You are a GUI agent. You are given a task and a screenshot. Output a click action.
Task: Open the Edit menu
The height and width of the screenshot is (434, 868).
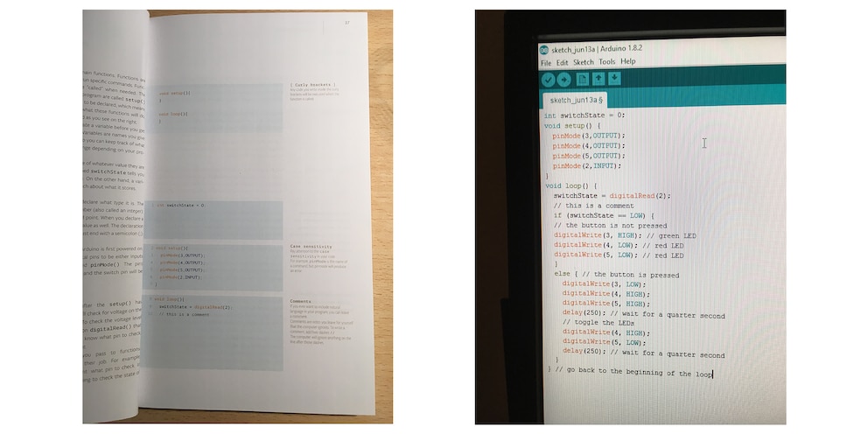coord(563,62)
